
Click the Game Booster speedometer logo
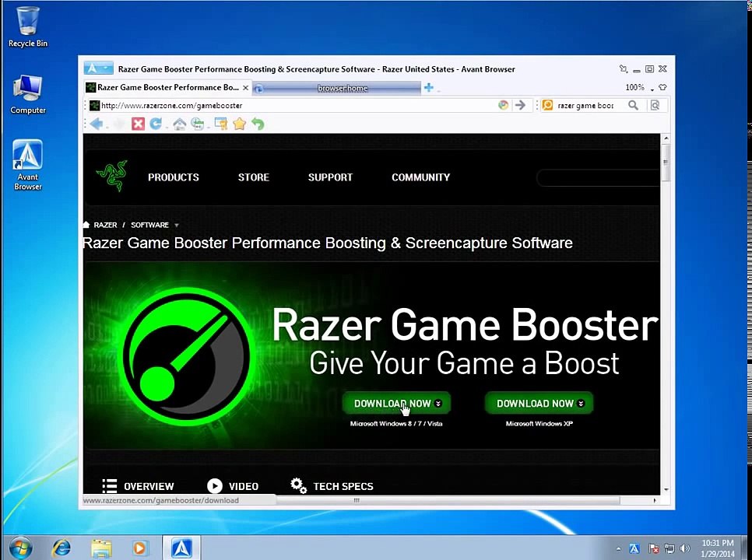coord(187,356)
